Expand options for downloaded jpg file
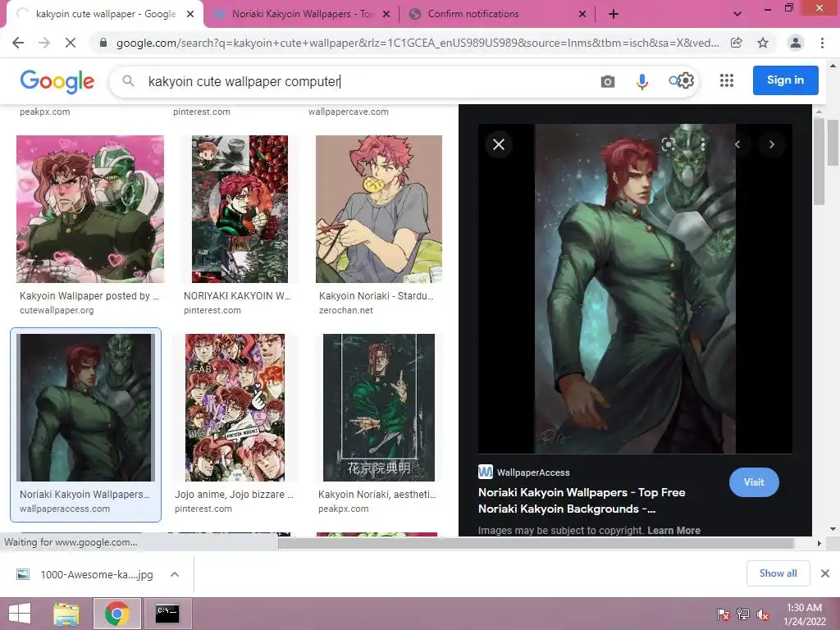 tap(175, 574)
